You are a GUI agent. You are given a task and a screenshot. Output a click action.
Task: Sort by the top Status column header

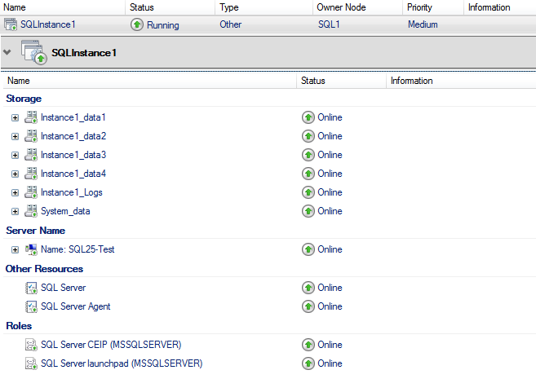[171, 7]
